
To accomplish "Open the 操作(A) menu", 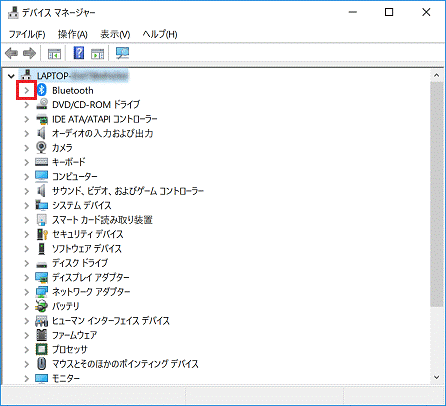I will (72, 34).
